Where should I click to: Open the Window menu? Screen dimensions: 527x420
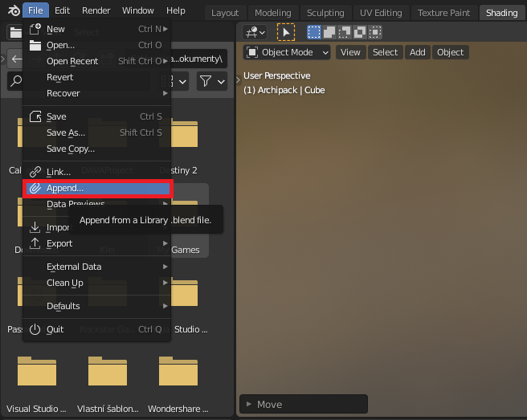pos(138,10)
